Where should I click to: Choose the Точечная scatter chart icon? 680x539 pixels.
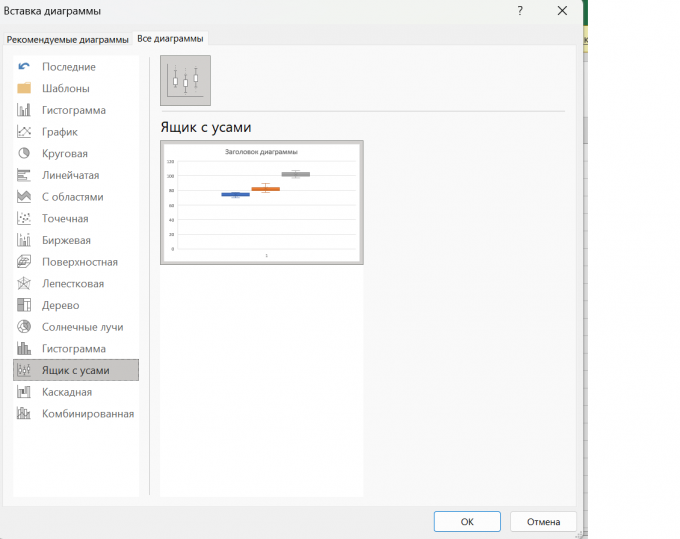pos(24,219)
